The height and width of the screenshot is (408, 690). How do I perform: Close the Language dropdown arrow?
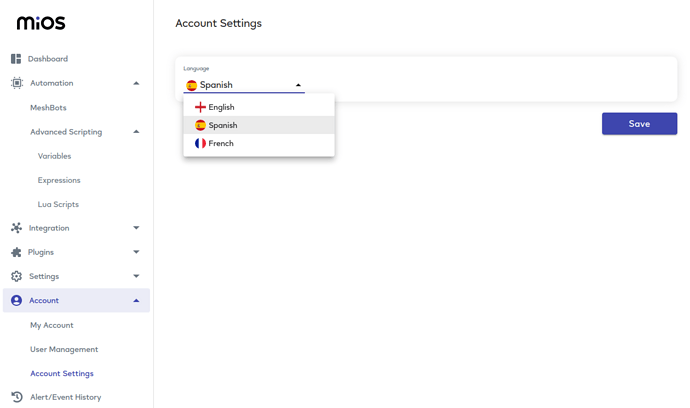tap(298, 85)
